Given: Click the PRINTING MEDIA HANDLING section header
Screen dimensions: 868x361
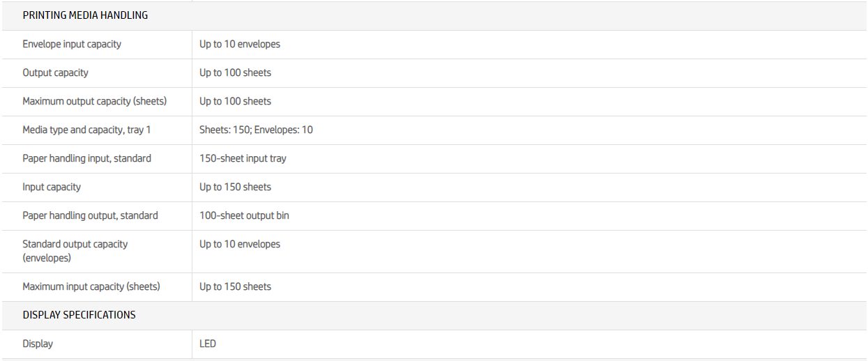Looking at the screenshot, I should point(85,15).
